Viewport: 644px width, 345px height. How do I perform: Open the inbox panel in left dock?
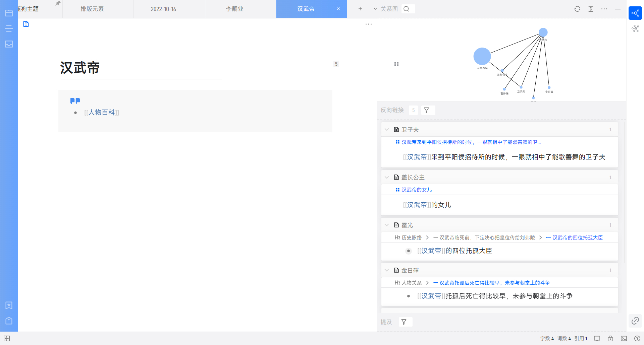click(9, 44)
